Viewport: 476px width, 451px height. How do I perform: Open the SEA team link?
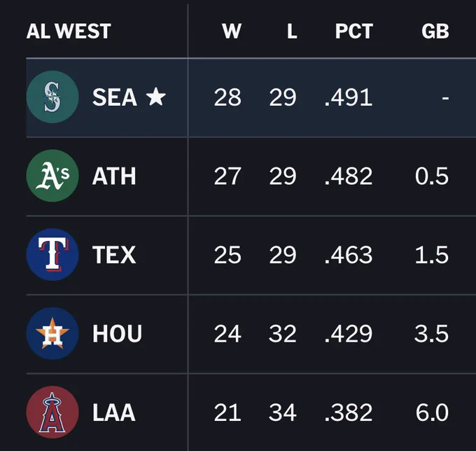[114, 97]
